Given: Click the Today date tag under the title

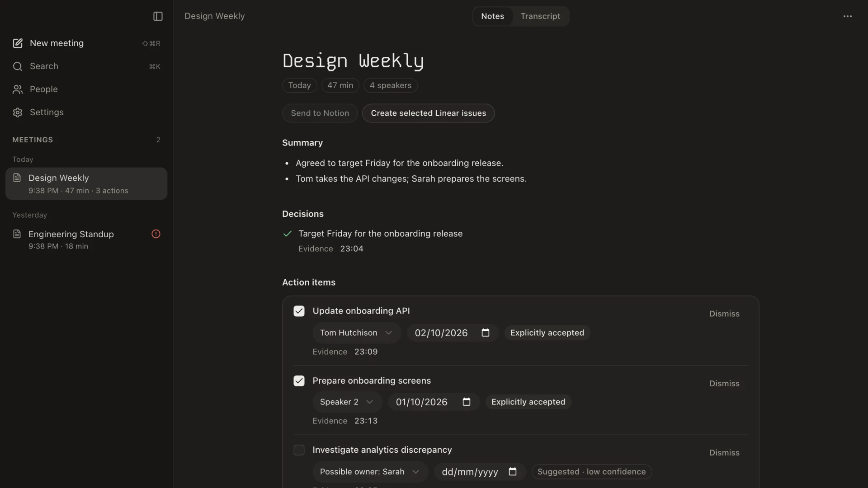Looking at the screenshot, I should coord(300,85).
